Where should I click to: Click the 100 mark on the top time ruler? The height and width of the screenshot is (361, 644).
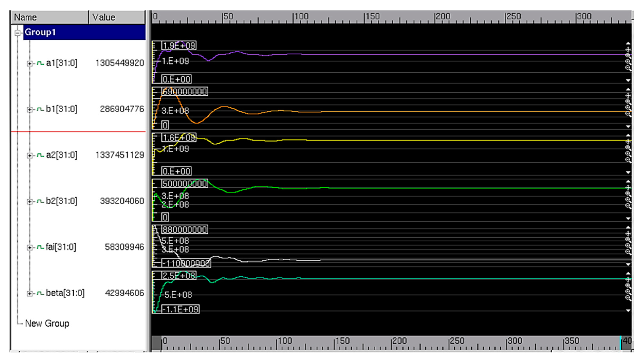click(301, 16)
